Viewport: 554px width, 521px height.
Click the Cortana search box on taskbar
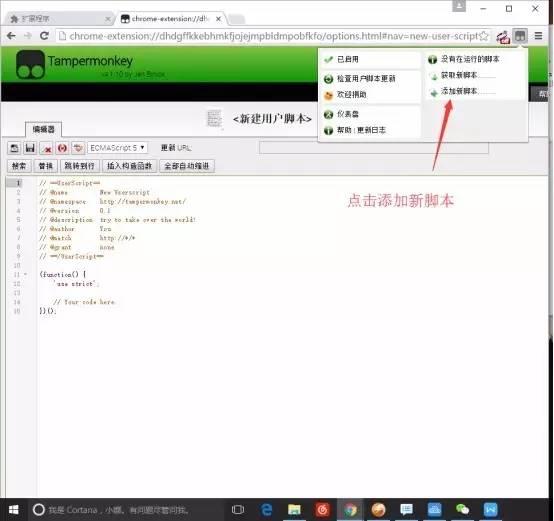125,510
